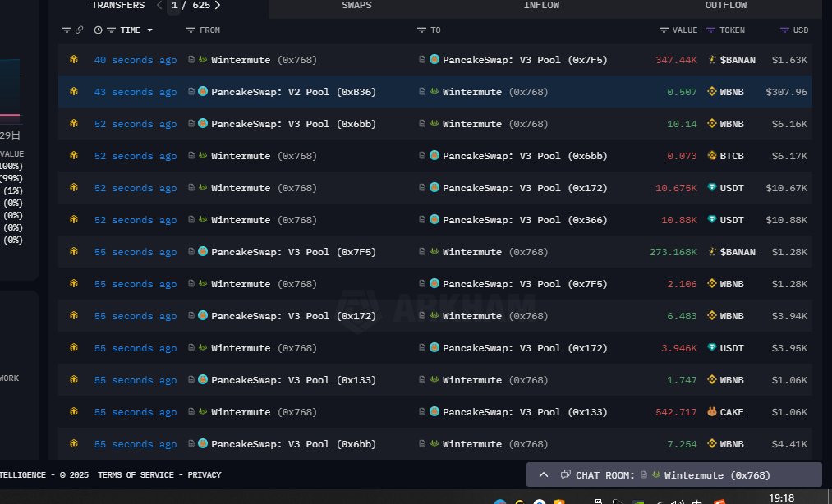Open the Privacy link
Image resolution: width=832 pixels, height=504 pixels.
point(205,474)
